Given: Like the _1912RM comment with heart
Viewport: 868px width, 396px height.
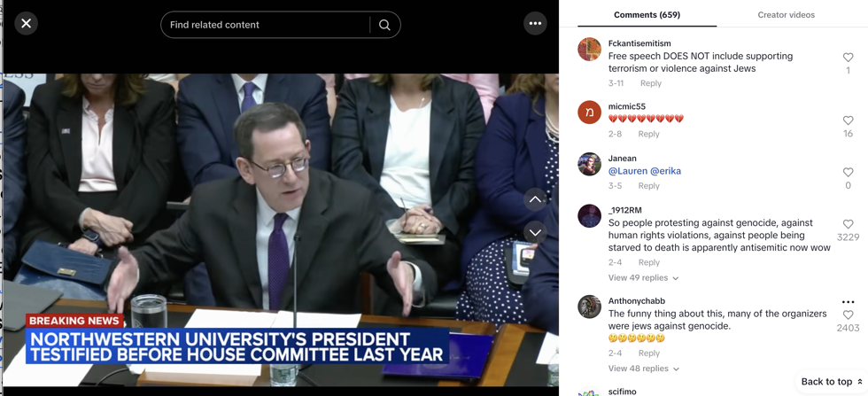Looking at the screenshot, I should pyautogui.click(x=848, y=224).
